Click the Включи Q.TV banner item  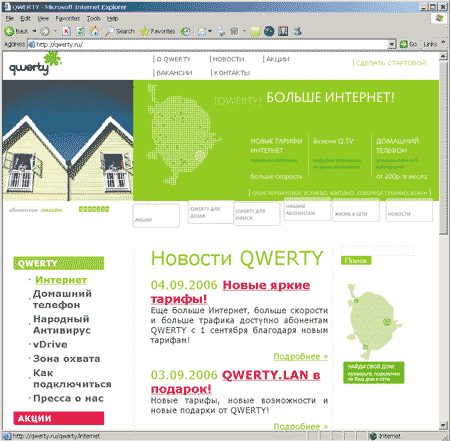[x=333, y=141]
